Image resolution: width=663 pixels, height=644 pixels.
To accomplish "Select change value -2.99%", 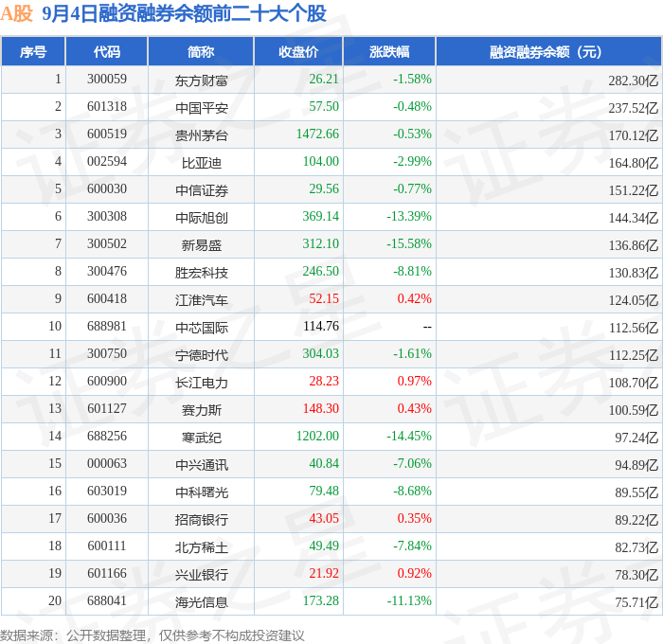I will [412, 162].
